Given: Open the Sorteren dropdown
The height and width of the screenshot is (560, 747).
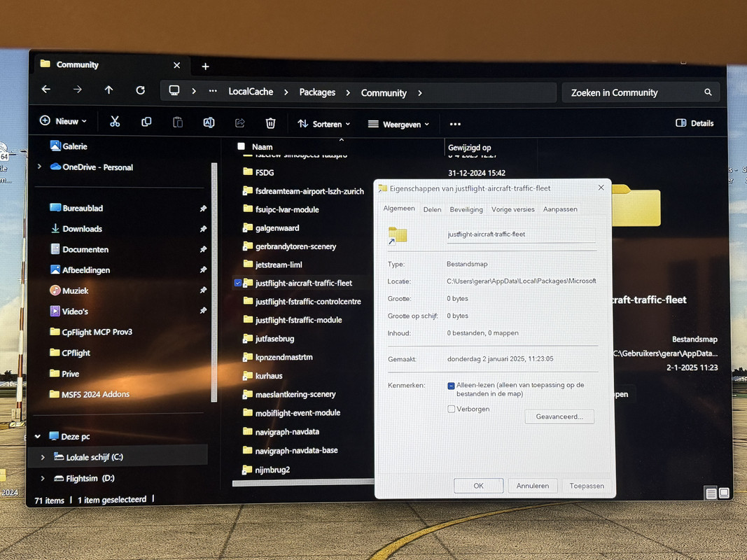Looking at the screenshot, I should click(x=324, y=124).
